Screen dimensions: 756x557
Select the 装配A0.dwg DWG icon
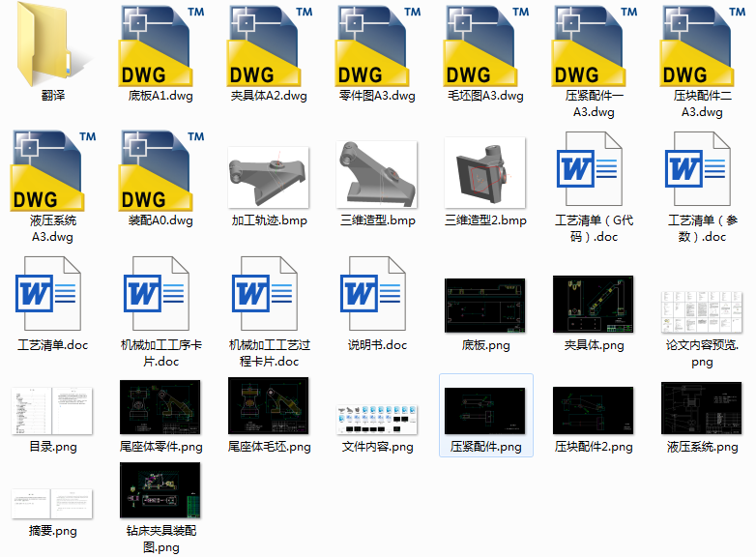[161, 171]
